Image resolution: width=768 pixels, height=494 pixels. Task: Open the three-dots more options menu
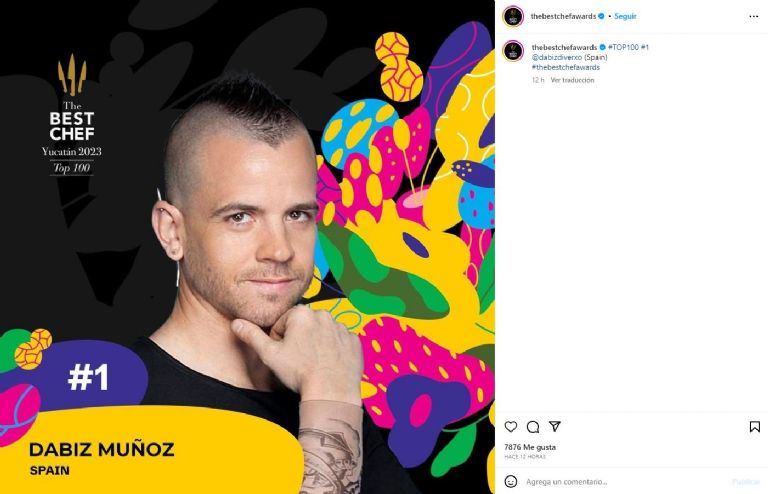pyautogui.click(x=754, y=17)
